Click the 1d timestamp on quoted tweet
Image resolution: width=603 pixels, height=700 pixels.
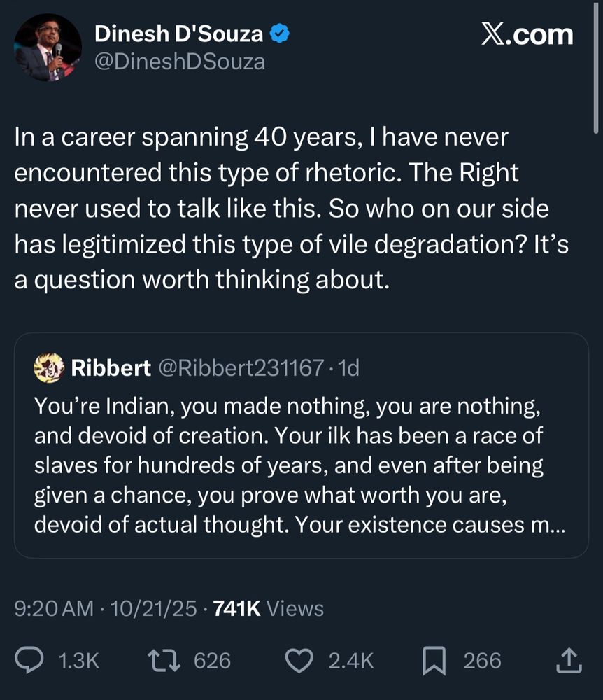[348, 367]
